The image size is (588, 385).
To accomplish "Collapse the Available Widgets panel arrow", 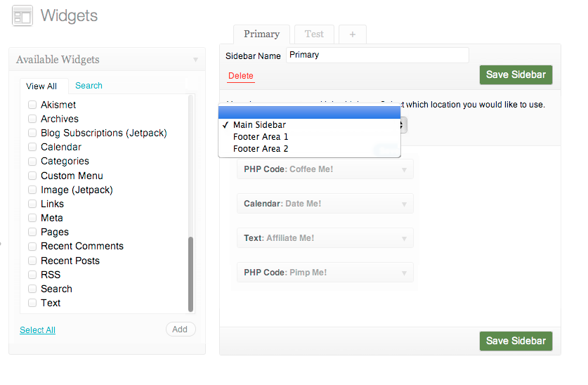I will [195, 60].
